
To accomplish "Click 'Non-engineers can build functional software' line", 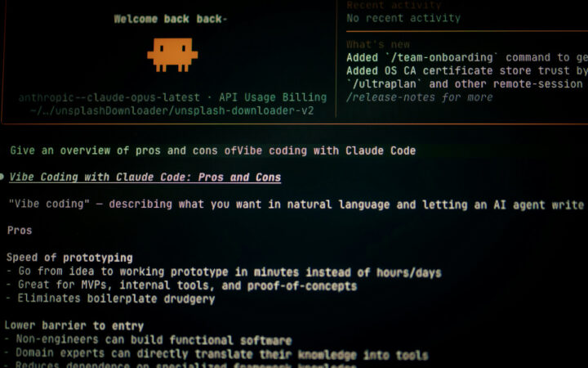I will tap(148, 340).
